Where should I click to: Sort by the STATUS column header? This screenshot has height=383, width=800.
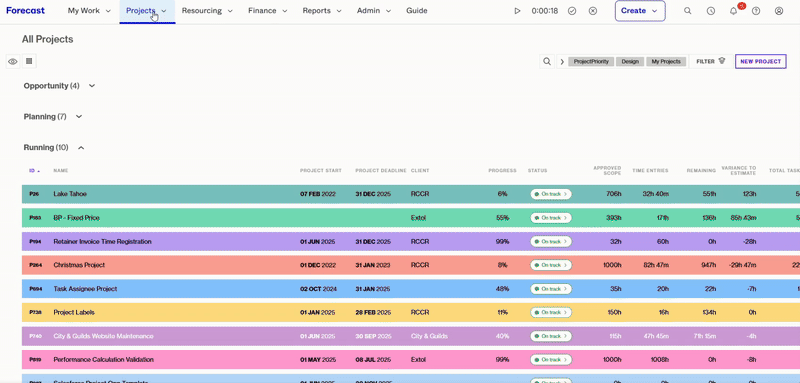tap(537, 171)
